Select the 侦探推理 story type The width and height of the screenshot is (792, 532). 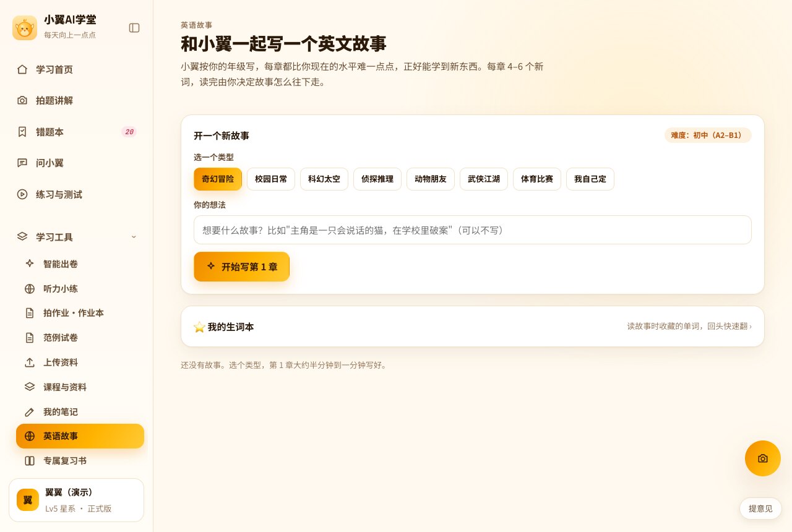click(377, 179)
